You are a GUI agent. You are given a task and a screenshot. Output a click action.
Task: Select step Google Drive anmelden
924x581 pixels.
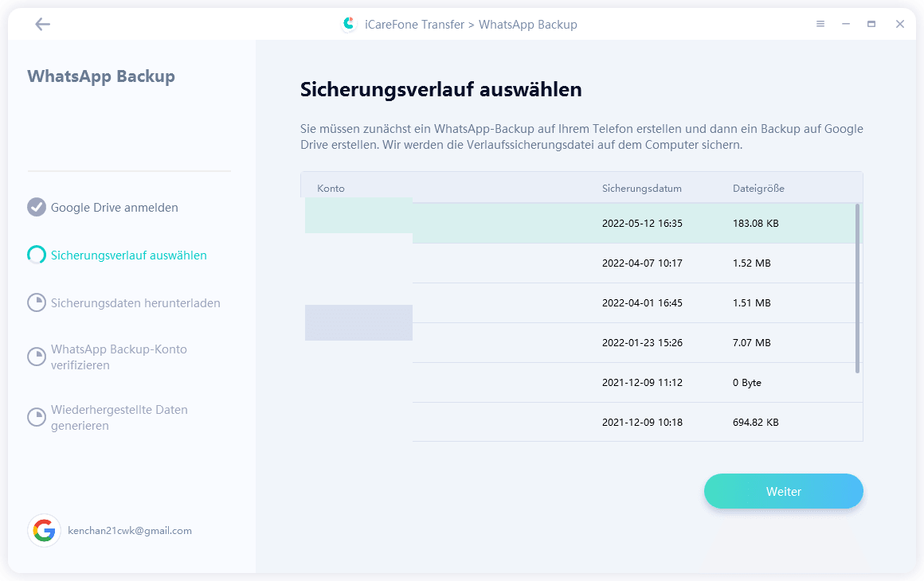click(115, 207)
